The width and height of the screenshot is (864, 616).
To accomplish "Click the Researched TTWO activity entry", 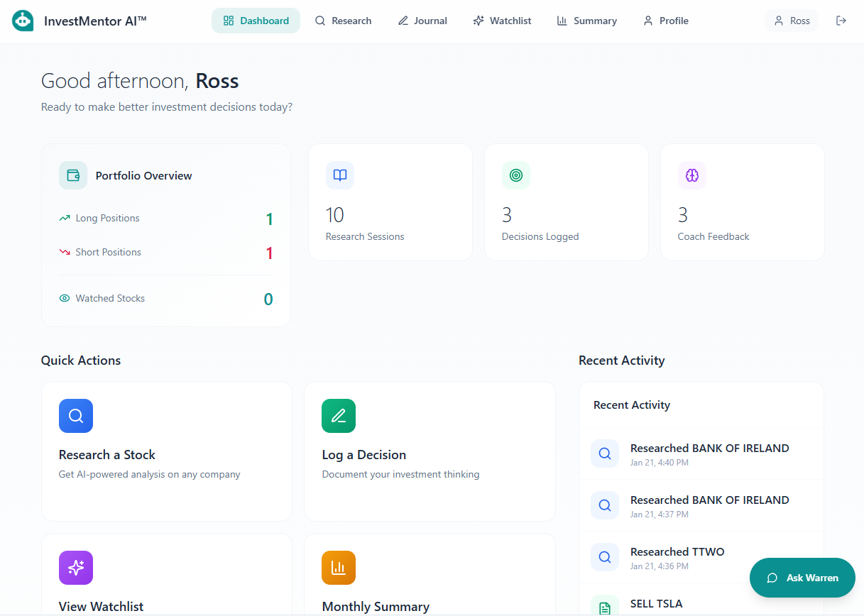I will (x=701, y=557).
